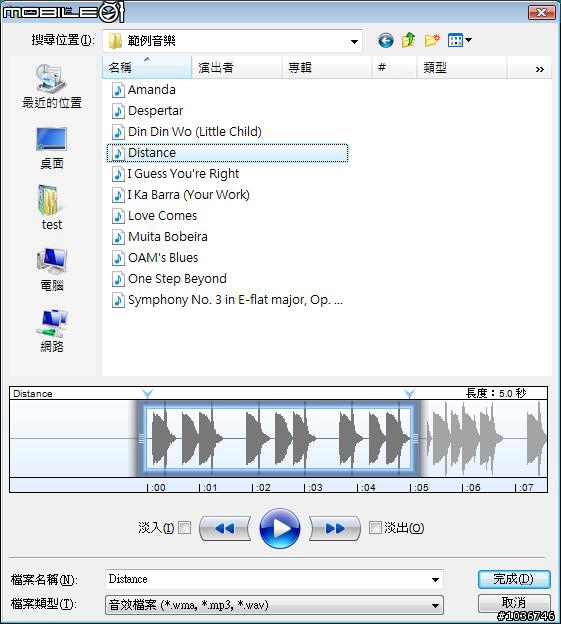The image size is (561, 624).
Task: Click the :03 mark on the timeline
Action: coord(314,487)
